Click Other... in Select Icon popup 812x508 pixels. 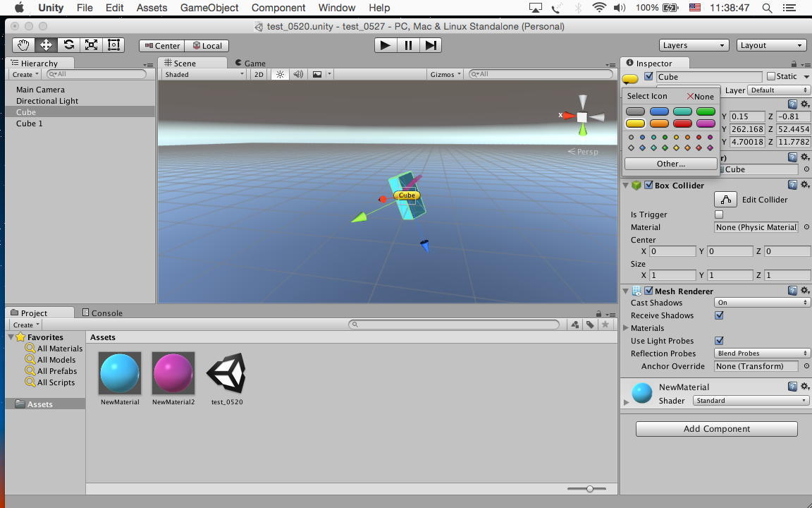pos(670,164)
